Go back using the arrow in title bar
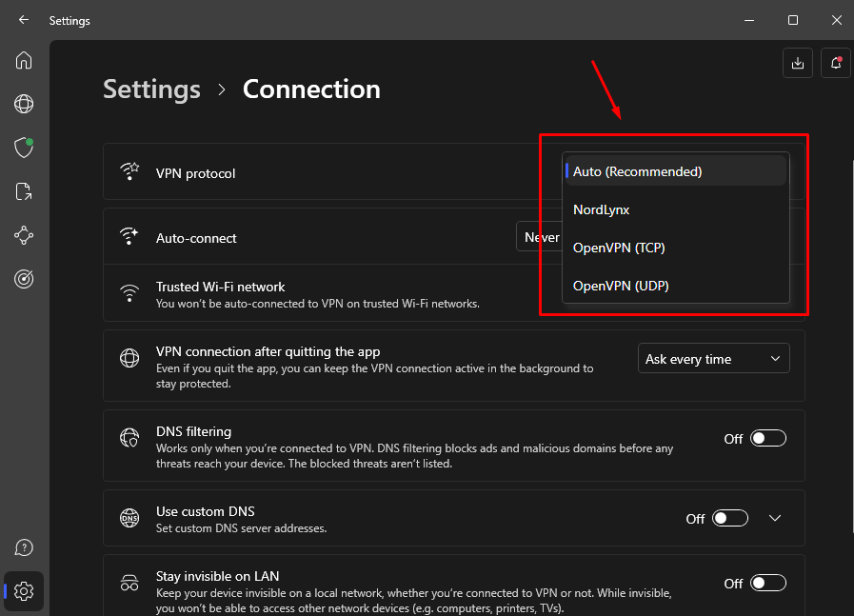The width and height of the screenshot is (854, 616). click(x=24, y=20)
